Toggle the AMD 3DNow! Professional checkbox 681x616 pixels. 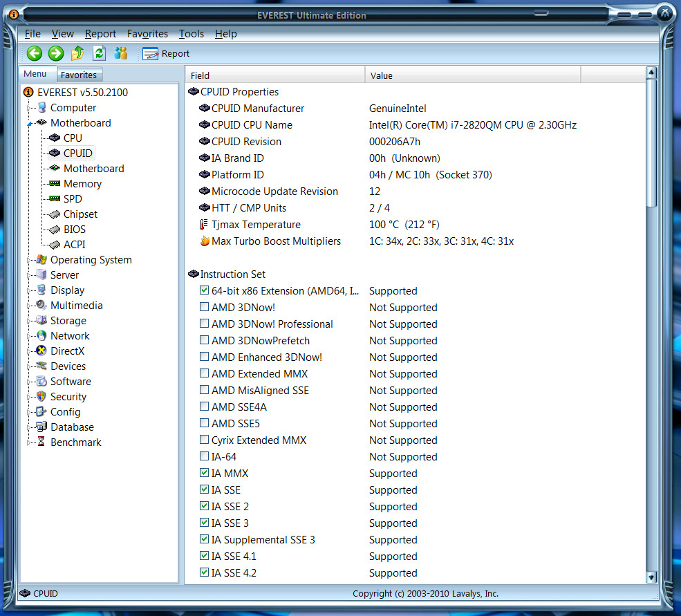click(204, 323)
